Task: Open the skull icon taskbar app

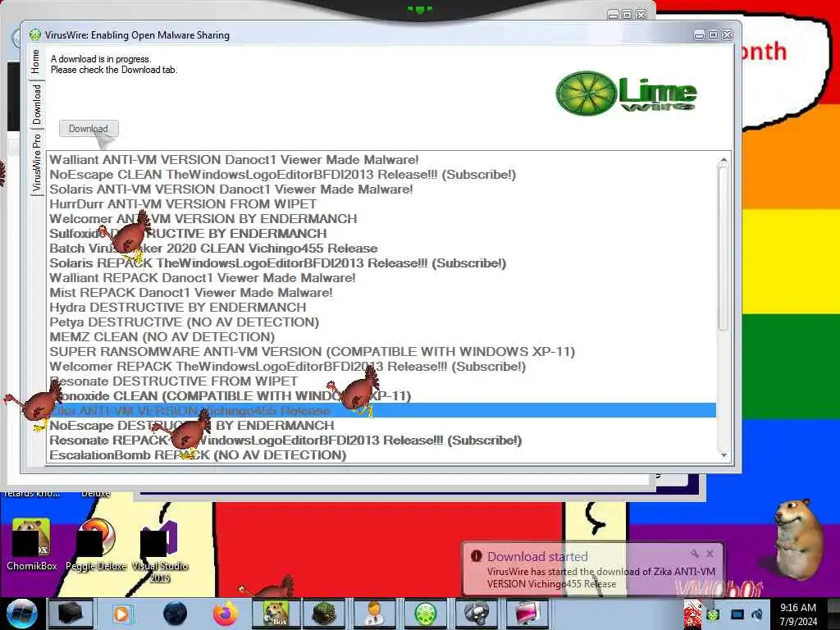Action: pyautogui.click(x=477, y=614)
